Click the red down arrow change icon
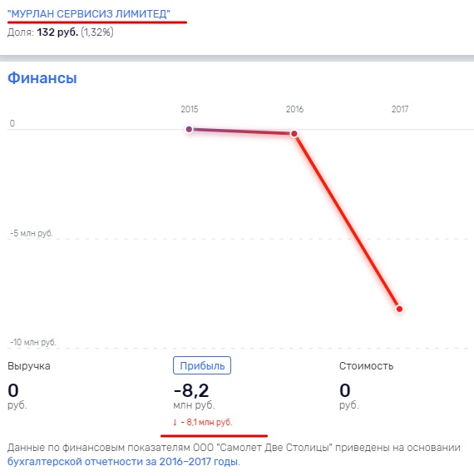 point(175,422)
